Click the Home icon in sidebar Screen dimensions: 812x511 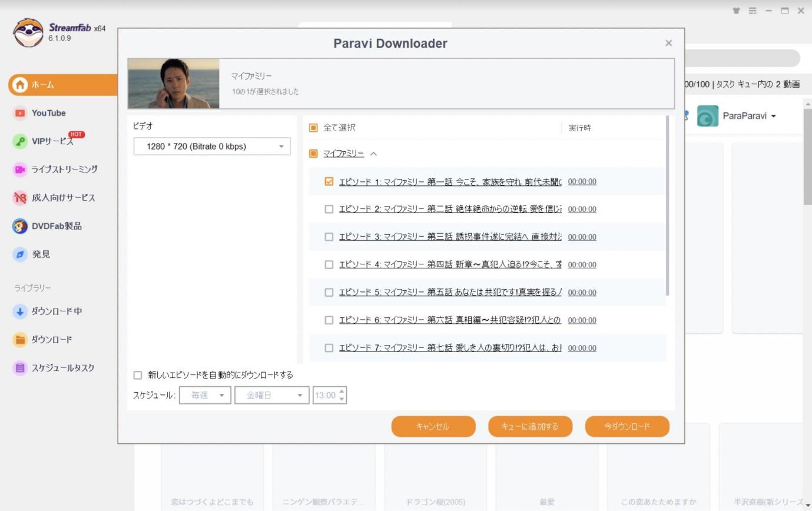pos(20,85)
